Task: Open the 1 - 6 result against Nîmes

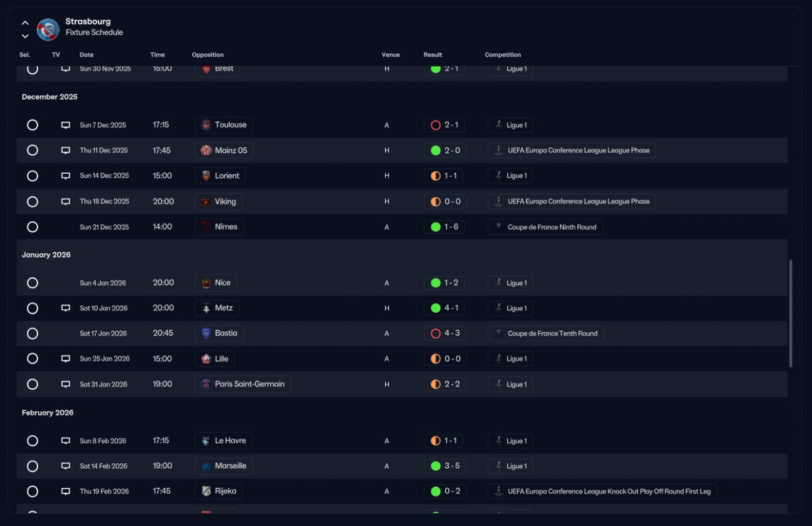Action: point(444,227)
